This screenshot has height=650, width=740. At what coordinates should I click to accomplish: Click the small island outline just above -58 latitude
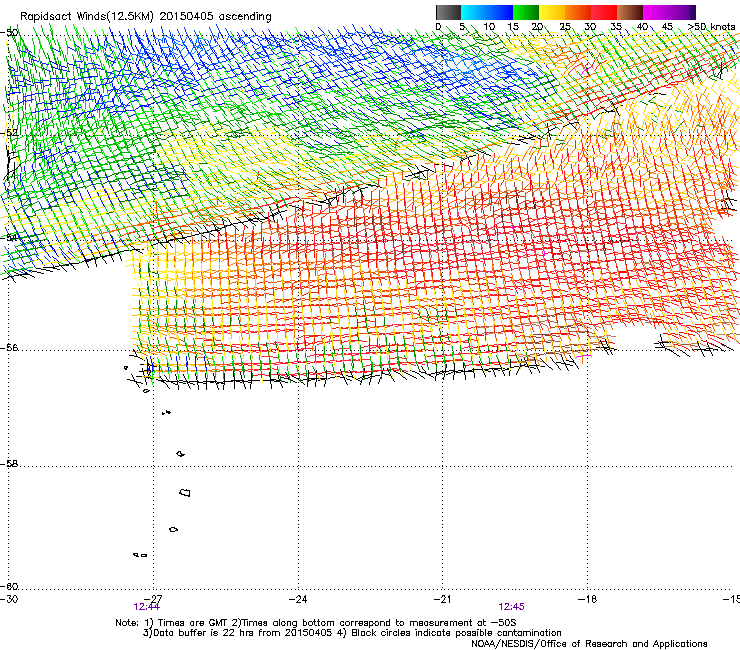181,454
